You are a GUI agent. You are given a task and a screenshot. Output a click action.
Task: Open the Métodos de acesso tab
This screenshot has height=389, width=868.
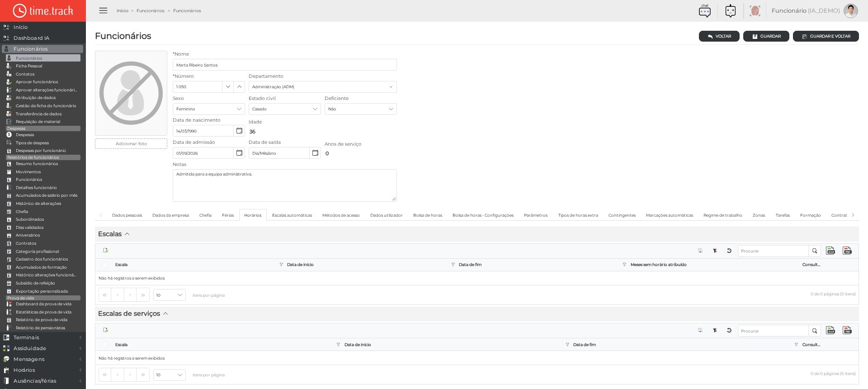click(x=341, y=215)
